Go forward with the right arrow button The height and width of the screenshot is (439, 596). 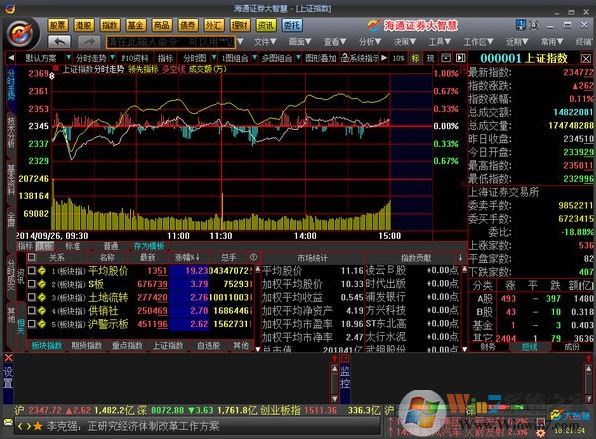click(89, 41)
